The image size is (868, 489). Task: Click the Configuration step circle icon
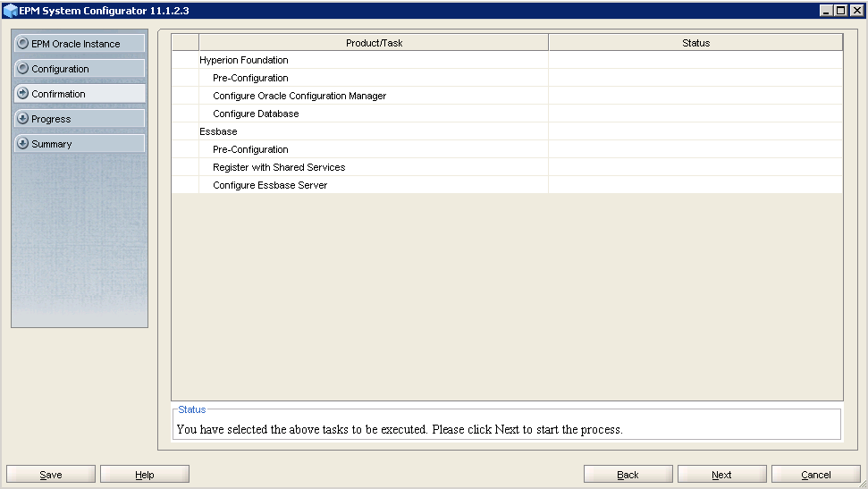22,68
